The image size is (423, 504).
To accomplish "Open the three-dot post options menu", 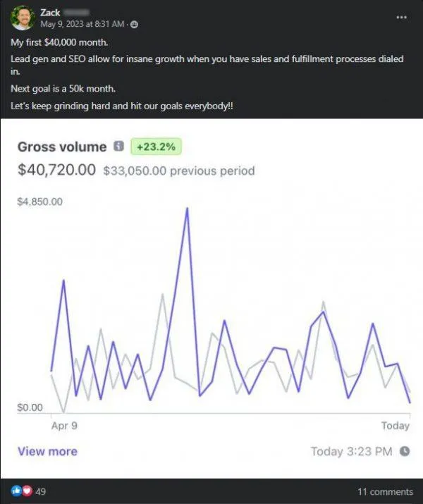I will 401,17.
